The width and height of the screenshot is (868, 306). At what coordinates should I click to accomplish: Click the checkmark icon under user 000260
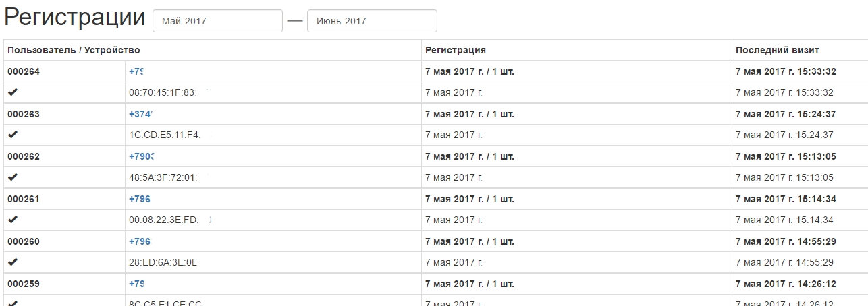[x=12, y=262]
